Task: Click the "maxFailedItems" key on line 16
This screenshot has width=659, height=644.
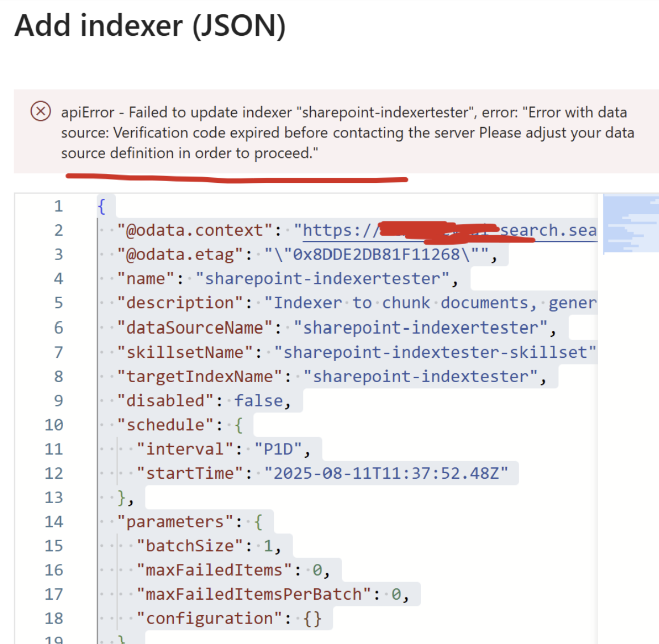Action: 214,571
